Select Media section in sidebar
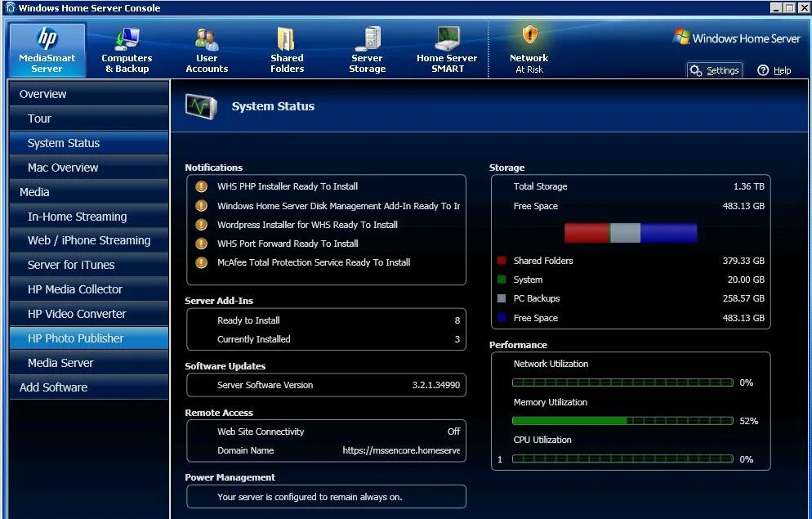The height and width of the screenshot is (519, 812). click(88, 192)
